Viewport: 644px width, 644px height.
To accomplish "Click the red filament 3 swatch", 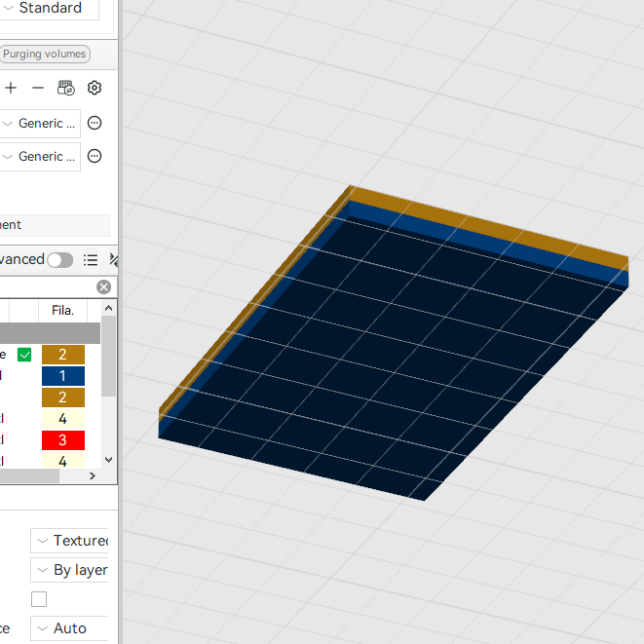I will pos(63,439).
